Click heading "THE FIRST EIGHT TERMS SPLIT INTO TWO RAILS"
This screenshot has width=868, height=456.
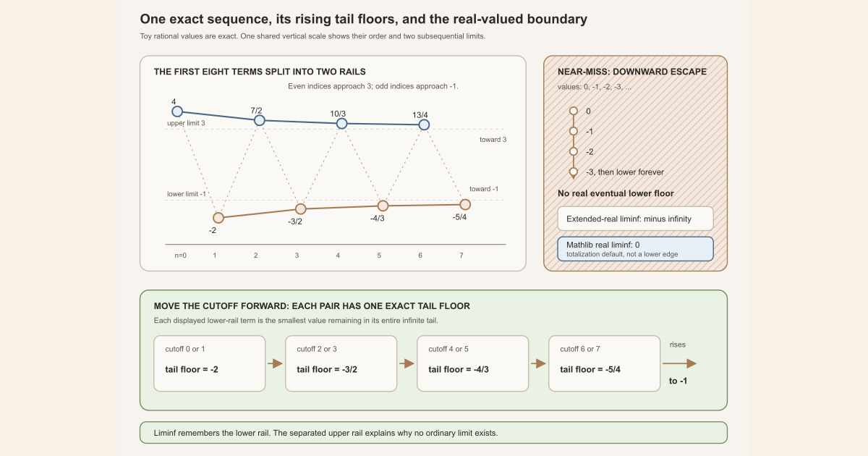coord(260,72)
